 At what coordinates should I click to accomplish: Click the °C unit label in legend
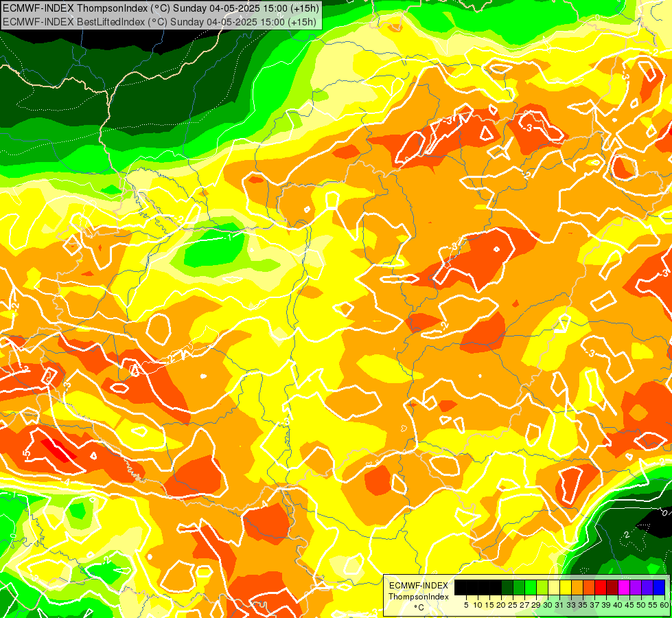[x=419, y=607]
